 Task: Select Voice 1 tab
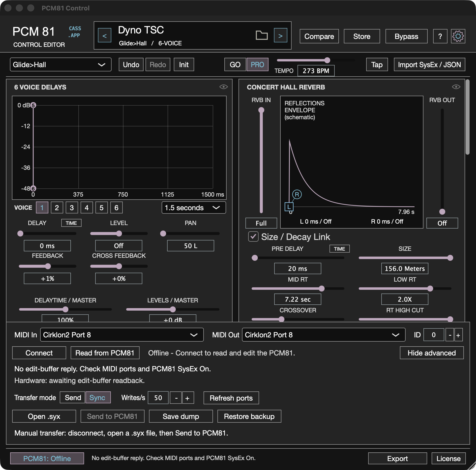42,208
